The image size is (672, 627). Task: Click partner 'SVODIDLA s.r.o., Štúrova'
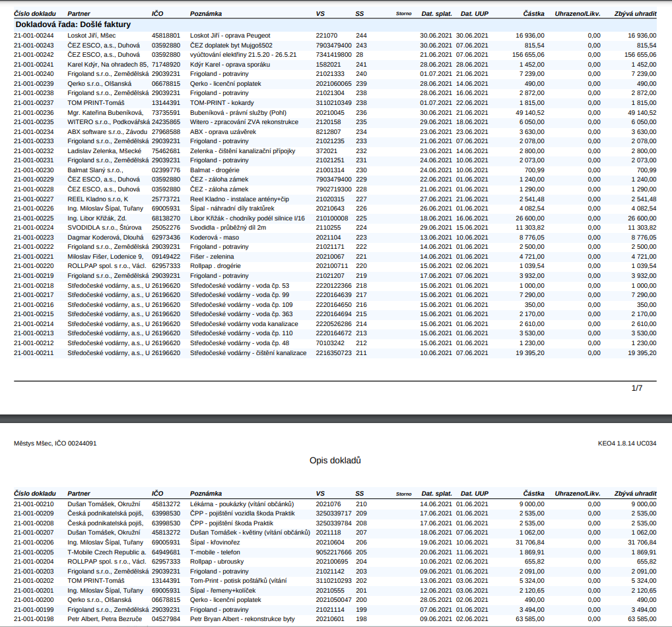tap(104, 228)
